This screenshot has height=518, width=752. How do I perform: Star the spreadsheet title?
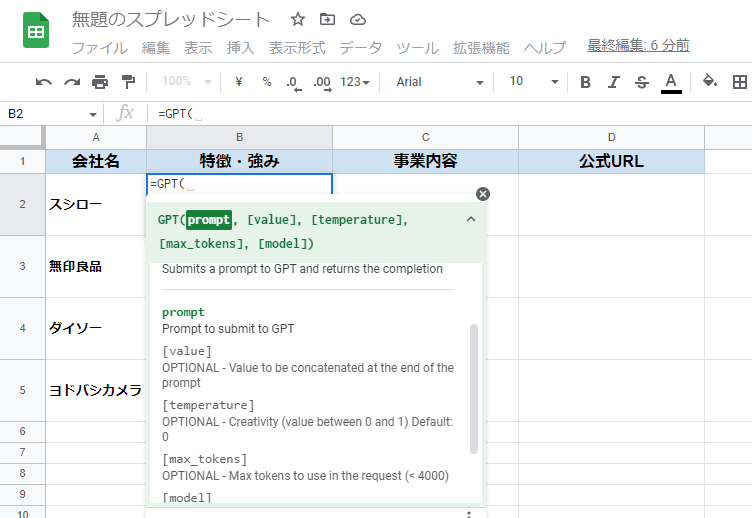pyautogui.click(x=298, y=20)
